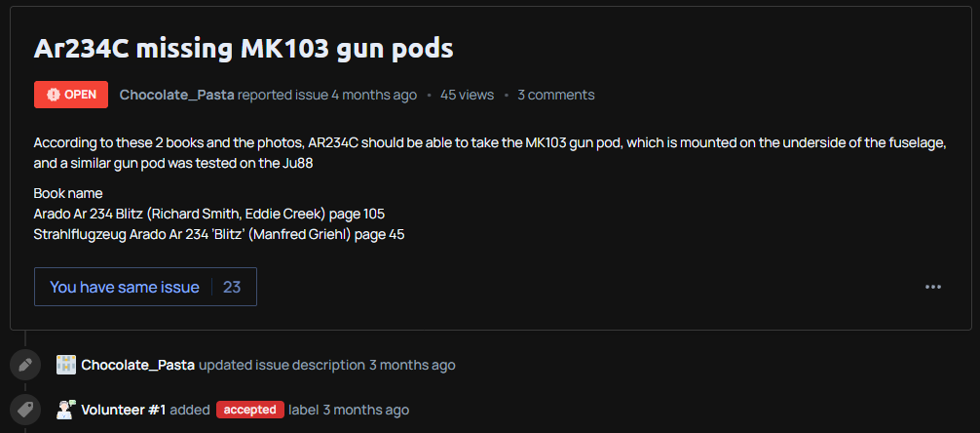Click the tag label timeline icon

click(25, 410)
